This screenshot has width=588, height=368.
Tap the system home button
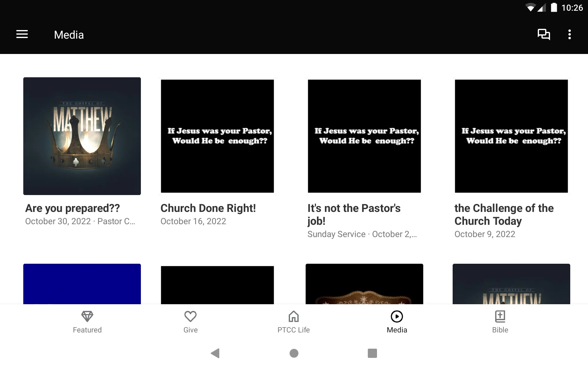294,353
